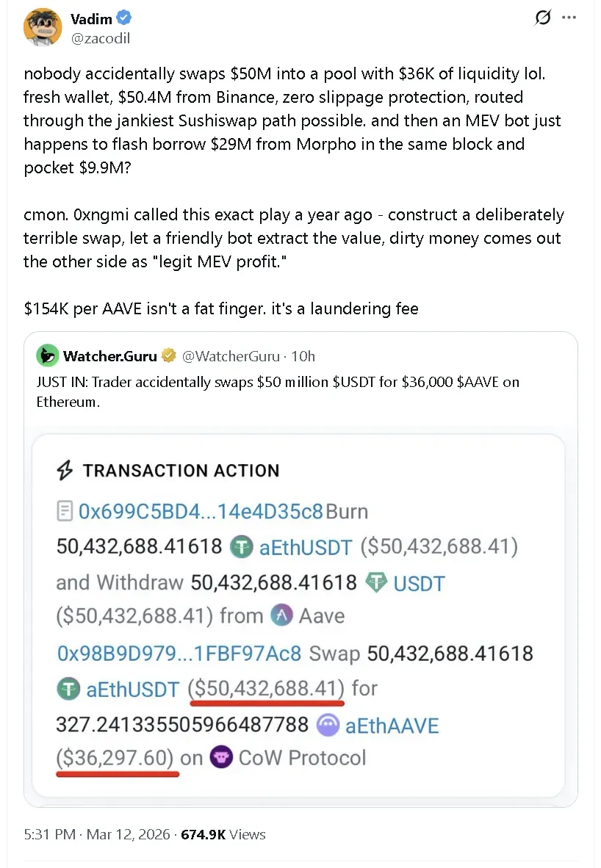The width and height of the screenshot is (601, 868).
Task: Open the tweet's more options ellipsis menu
Action: click(569, 18)
